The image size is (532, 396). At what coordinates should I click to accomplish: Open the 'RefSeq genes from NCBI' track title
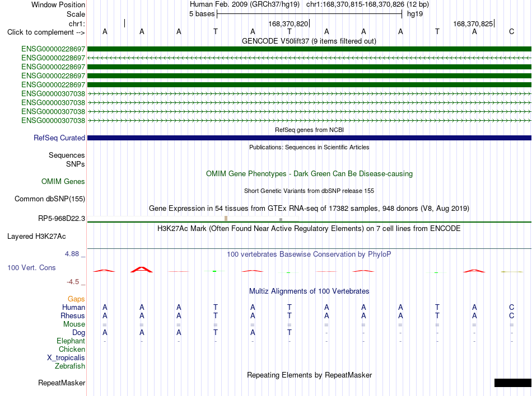[309, 130]
